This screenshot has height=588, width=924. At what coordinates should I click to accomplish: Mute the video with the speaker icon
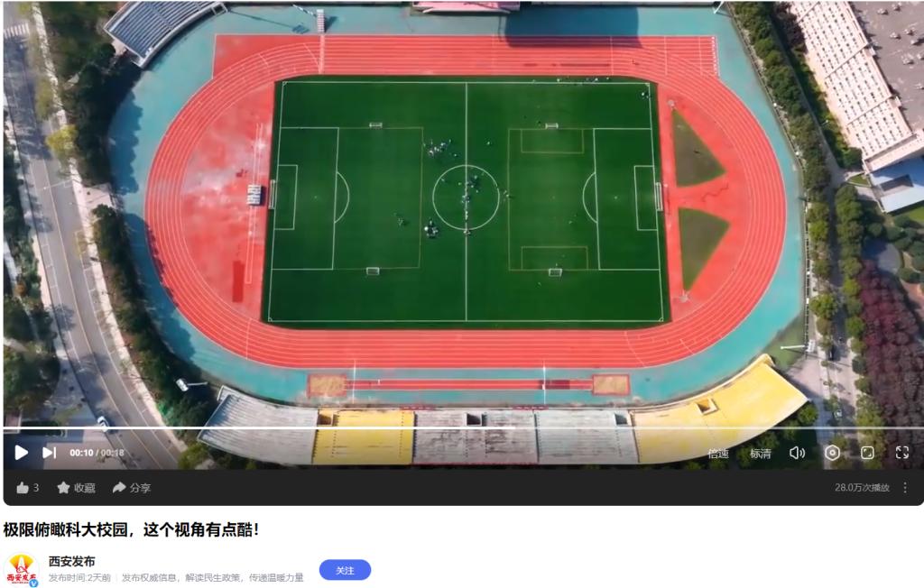797,453
